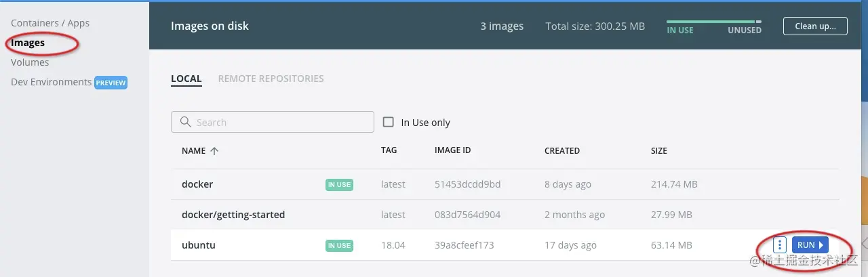The height and width of the screenshot is (277, 868).
Task: Open Volumes in the sidebar
Action: 30,62
